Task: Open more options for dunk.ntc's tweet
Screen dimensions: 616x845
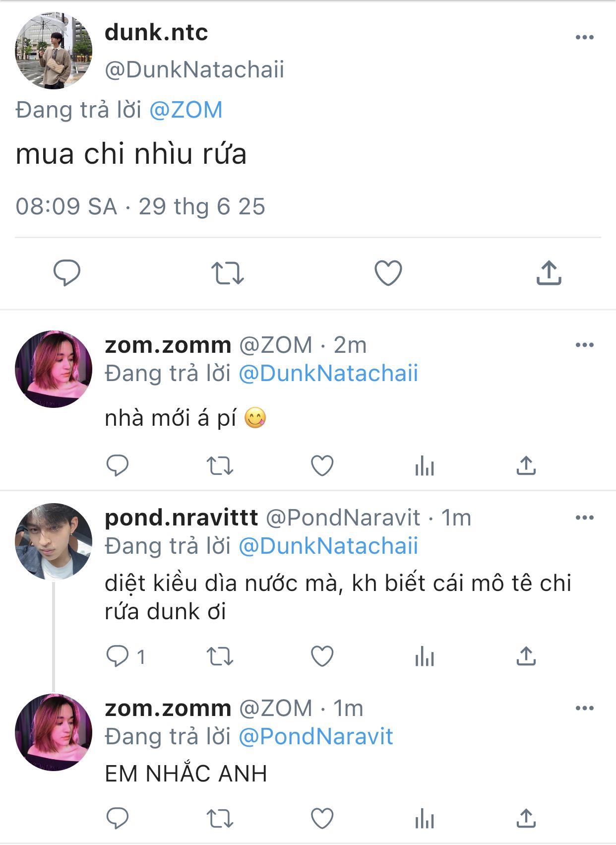Action: tap(584, 37)
